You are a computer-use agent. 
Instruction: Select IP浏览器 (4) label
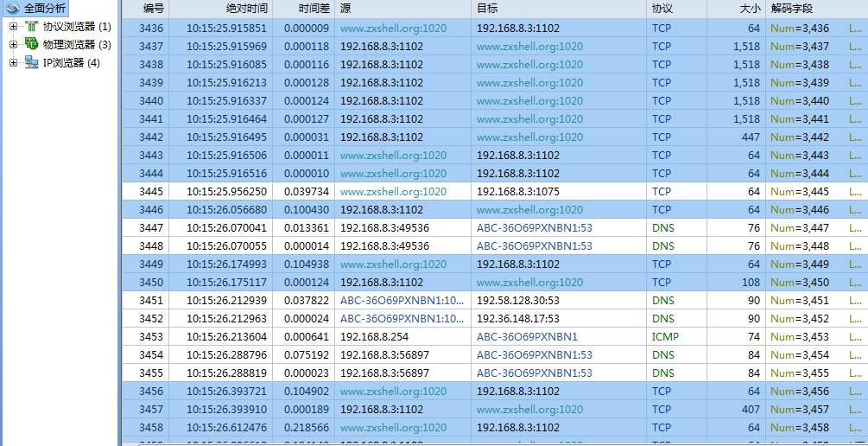(x=72, y=62)
